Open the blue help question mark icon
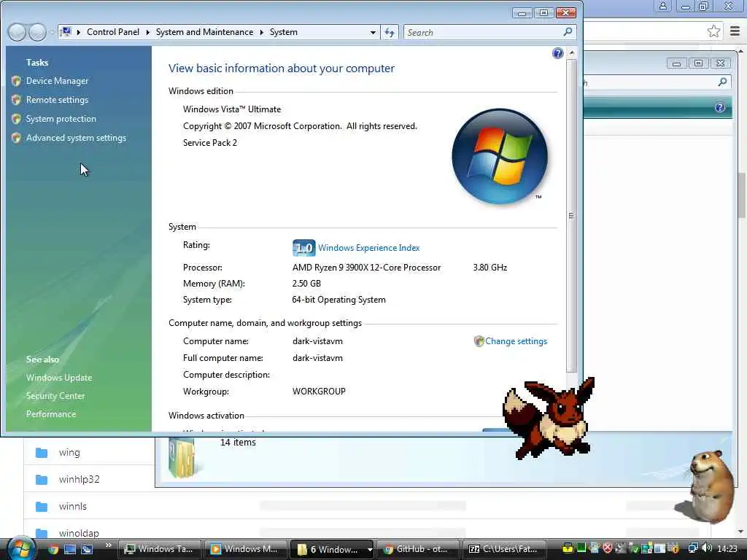The height and width of the screenshot is (560, 747). (558, 53)
